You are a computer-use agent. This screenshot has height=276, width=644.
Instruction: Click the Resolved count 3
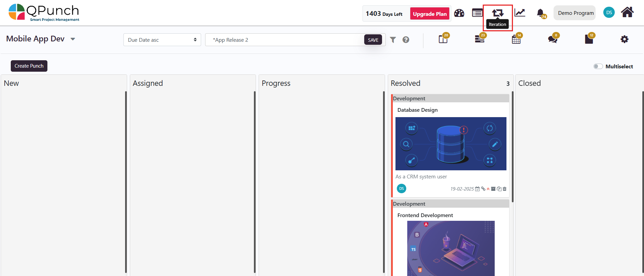coord(508,83)
